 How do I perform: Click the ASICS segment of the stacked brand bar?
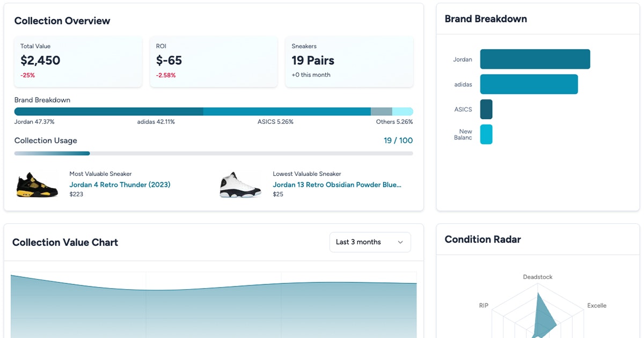tap(382, 112)
